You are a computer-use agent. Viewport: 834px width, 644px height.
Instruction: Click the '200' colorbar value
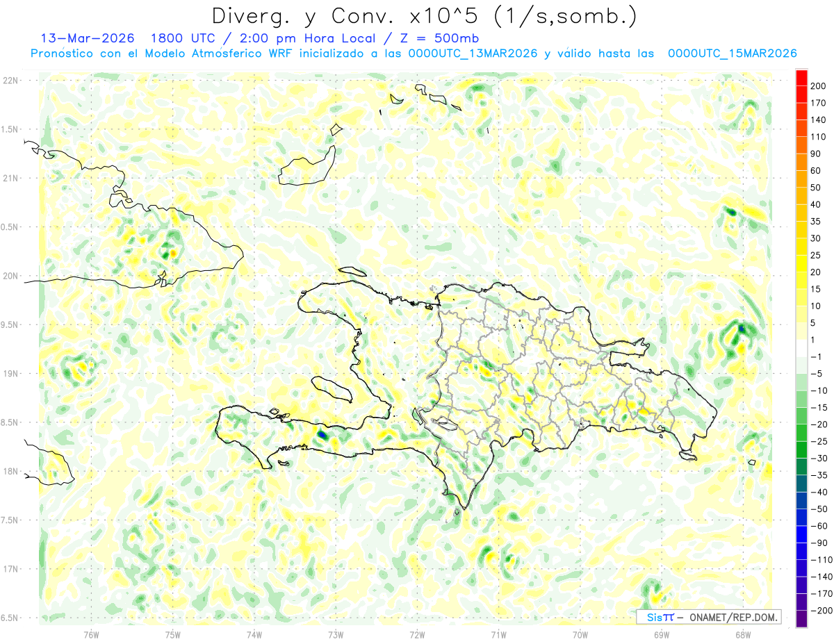tap(819, 85)
